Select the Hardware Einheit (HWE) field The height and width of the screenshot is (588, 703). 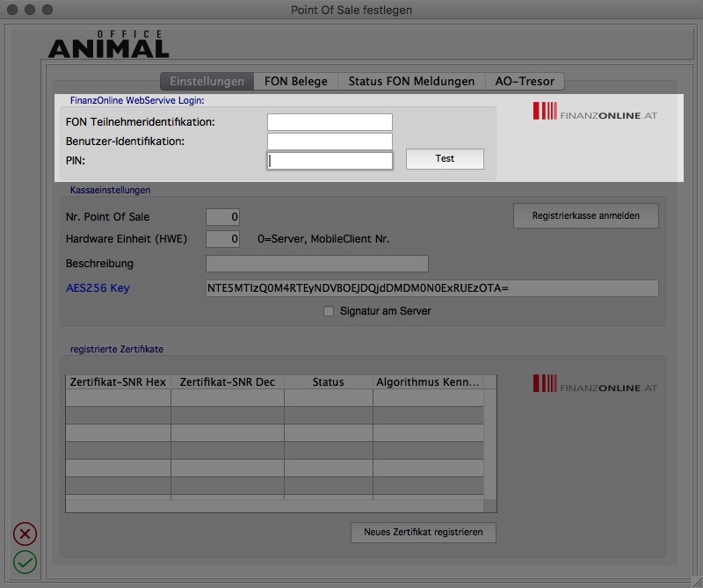coord(223,238)
